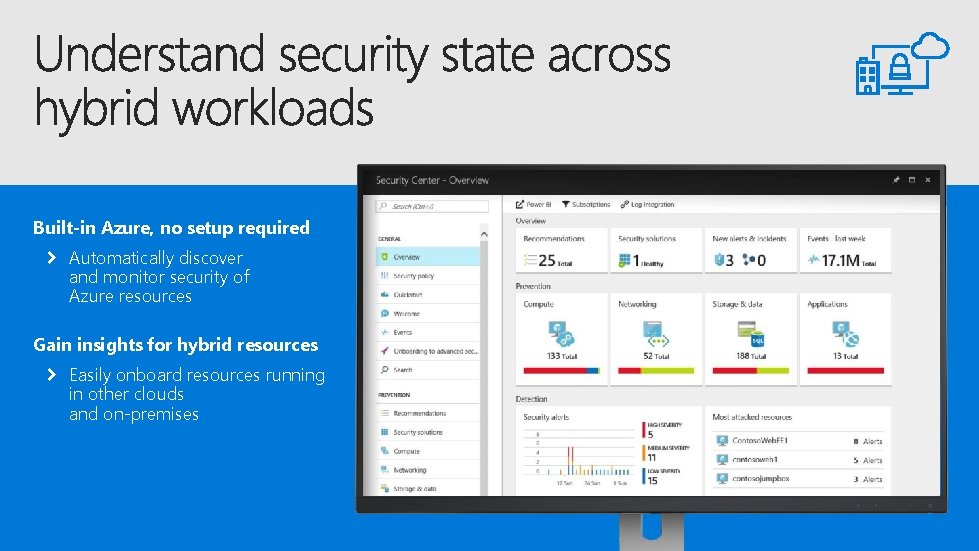
Task: Click the contosojumpbox VM icon
Action: coord(722,479)
